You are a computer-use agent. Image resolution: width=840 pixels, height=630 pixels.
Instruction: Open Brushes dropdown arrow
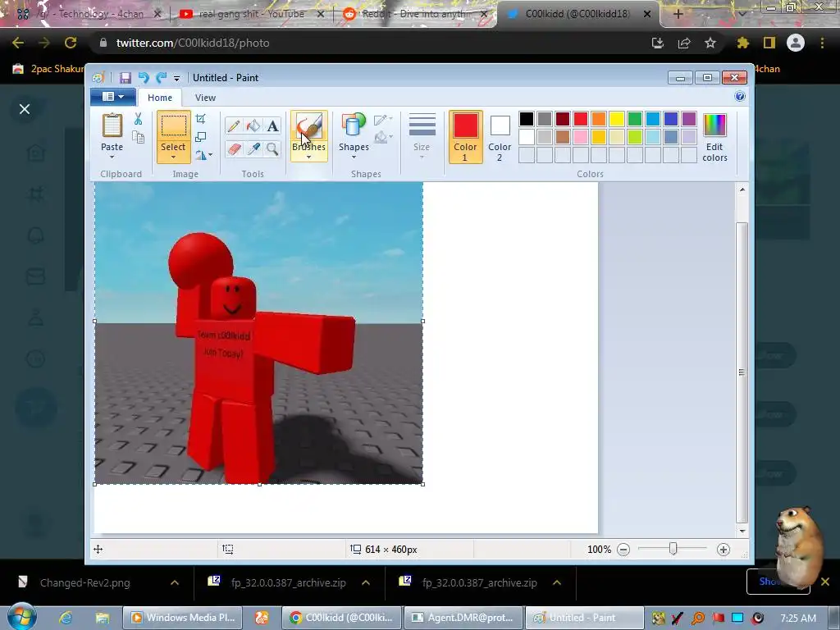pyautogui.click(x=309, y=157)
